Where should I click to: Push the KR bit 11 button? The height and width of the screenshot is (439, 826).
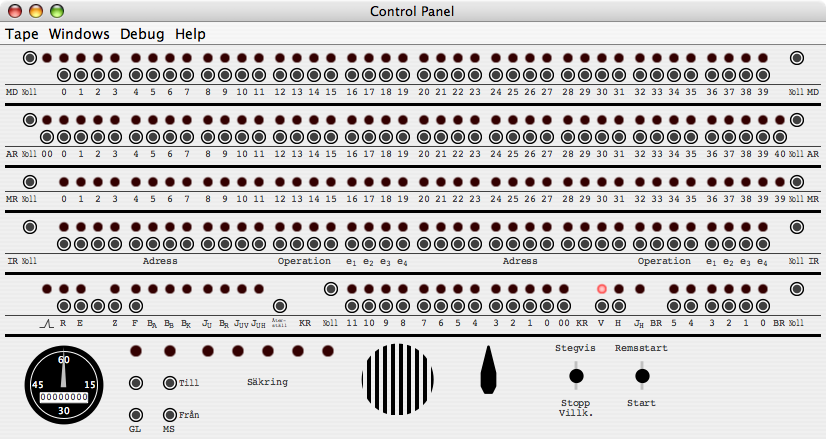pos(352,306)
